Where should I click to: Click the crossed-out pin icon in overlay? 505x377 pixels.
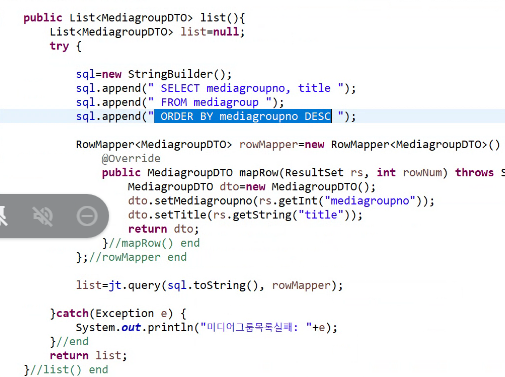(x=3, y=216)
